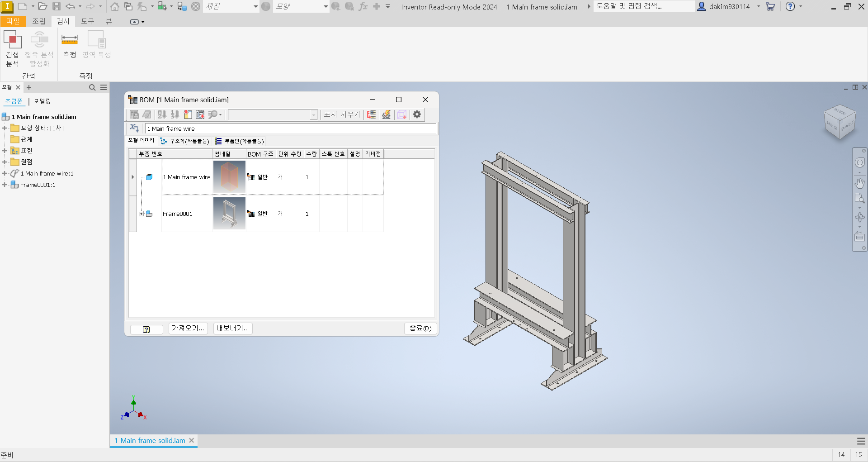868x462 pixels.
Task: Switch BOM to 구조적 structured view
Action: [185, 141]
